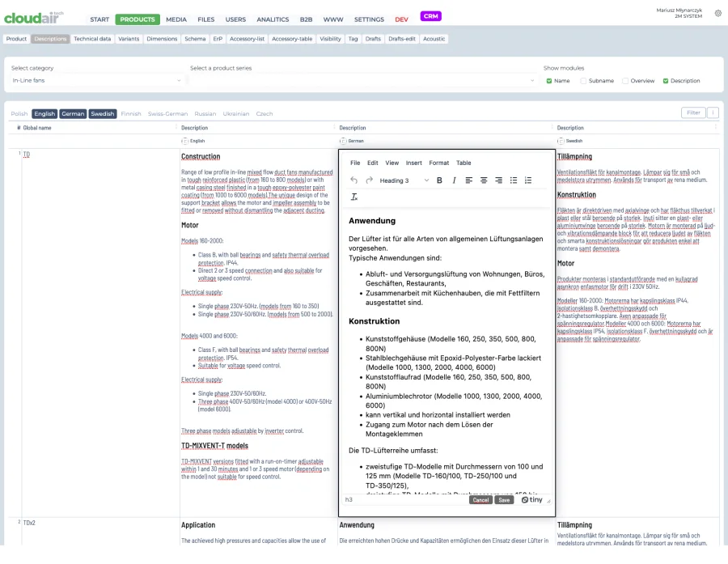Screen dimensions: 728x564
Task: Enable the Overview module checkbox
Action: [625, 81]
